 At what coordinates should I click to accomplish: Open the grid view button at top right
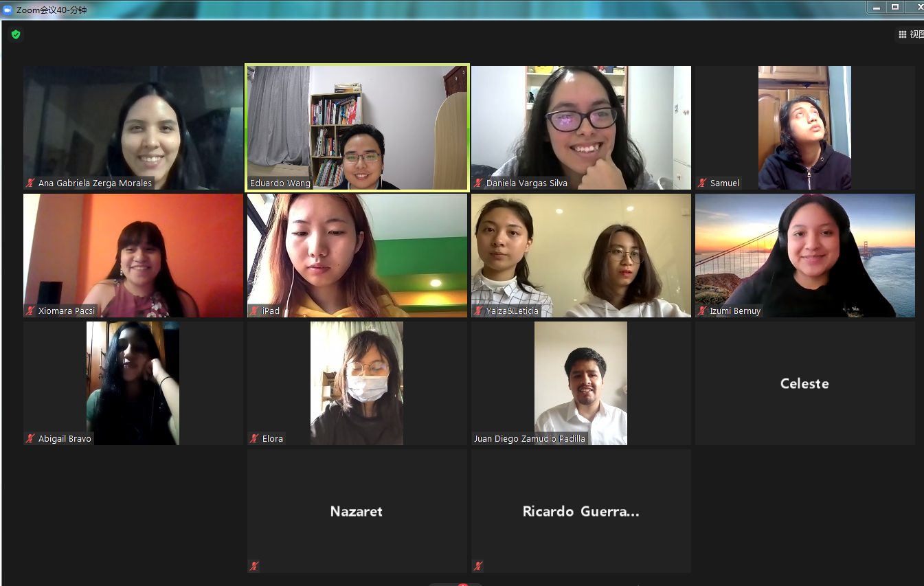(x=910, y=34)
